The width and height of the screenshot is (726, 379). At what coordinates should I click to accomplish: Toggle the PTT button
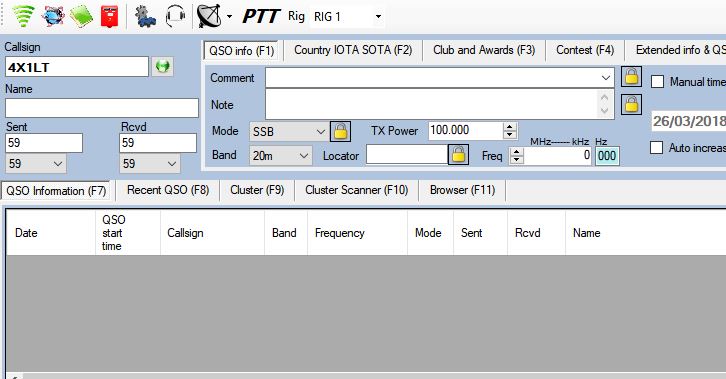click(x=260, y=17)
